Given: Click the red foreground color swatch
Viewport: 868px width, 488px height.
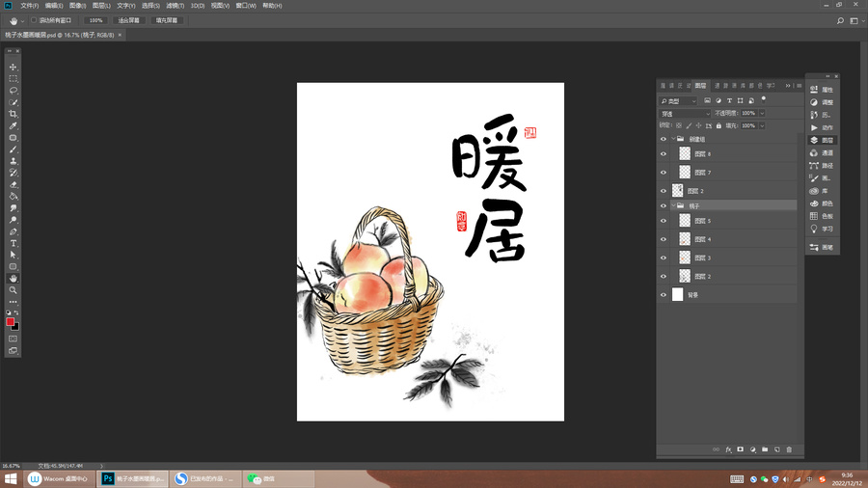Looking at the screenshot, I should pyautogui.click(x=10, y=322).
